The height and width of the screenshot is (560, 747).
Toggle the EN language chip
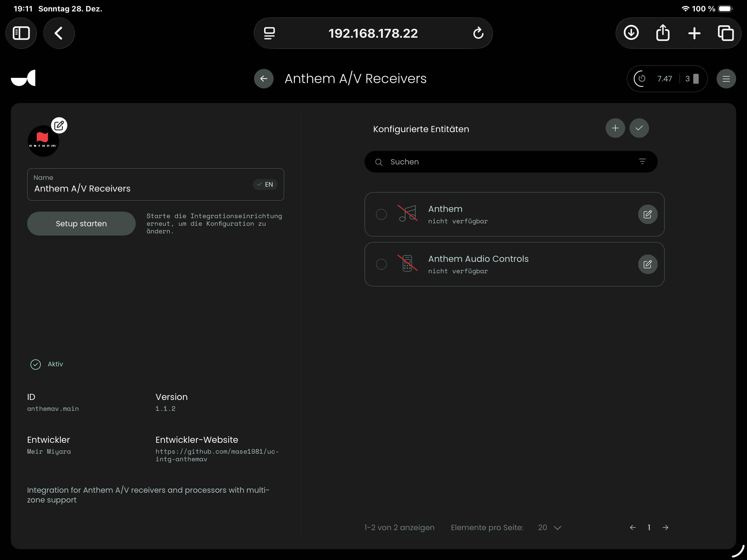[x=265, y=185]
